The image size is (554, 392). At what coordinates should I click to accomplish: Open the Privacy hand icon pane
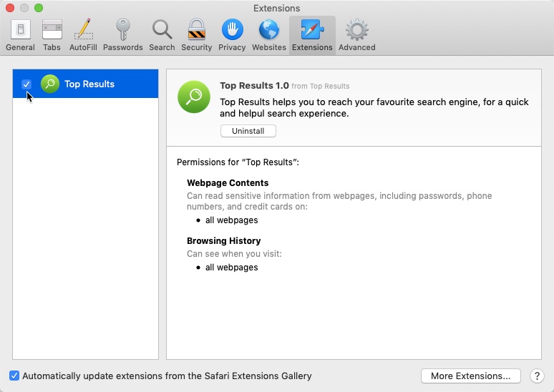click(232, 35)
